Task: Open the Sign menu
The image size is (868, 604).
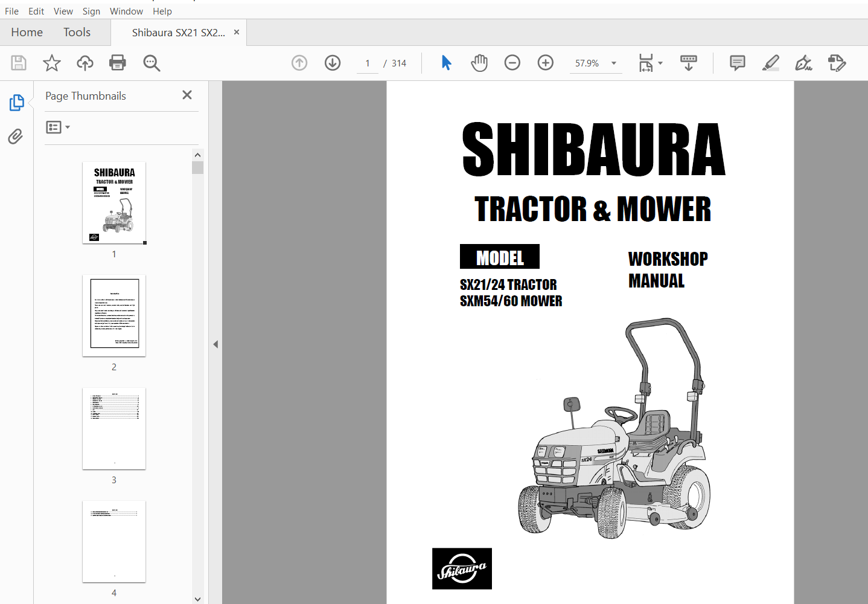Action: pos(91,11)
